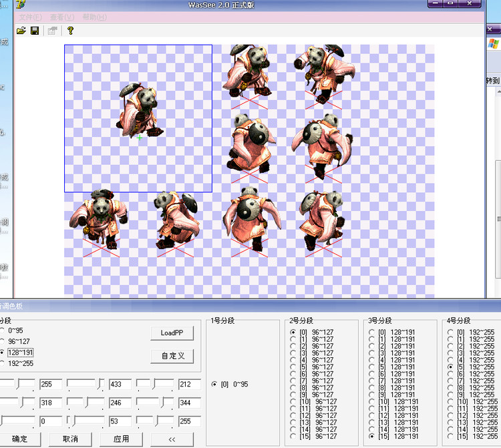Click the Windows flag logo at right
Viewport: 501px width, 448px height.
coord(494,43)
